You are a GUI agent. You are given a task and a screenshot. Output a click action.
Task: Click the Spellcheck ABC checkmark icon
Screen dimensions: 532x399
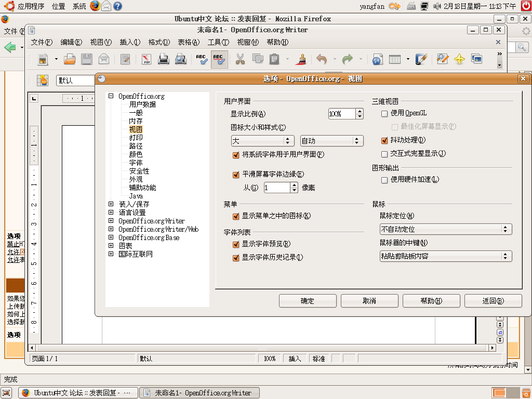click(x=202, y=59)
